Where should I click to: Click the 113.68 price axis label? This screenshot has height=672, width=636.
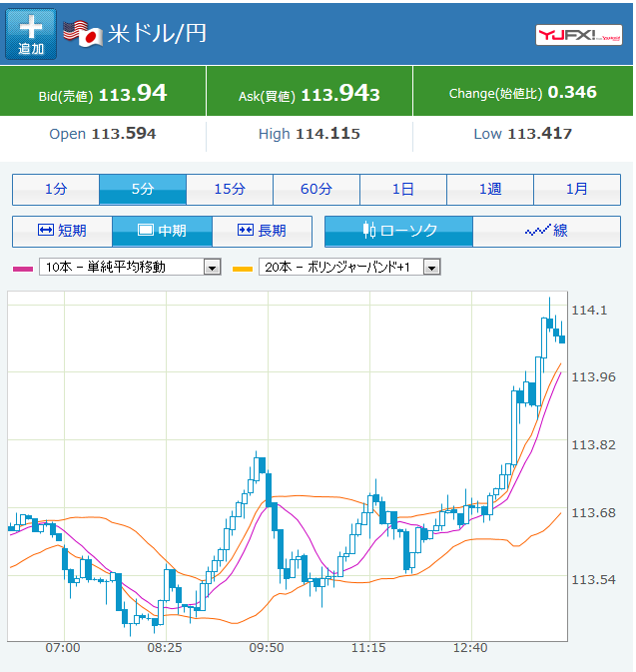[594, 513]
